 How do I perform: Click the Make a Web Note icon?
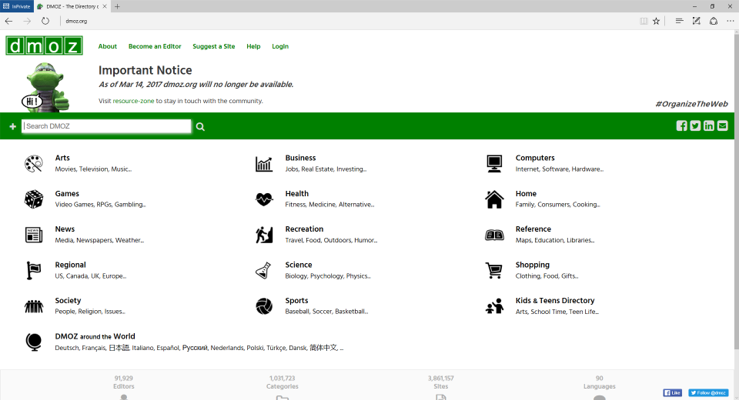(696, 21)
